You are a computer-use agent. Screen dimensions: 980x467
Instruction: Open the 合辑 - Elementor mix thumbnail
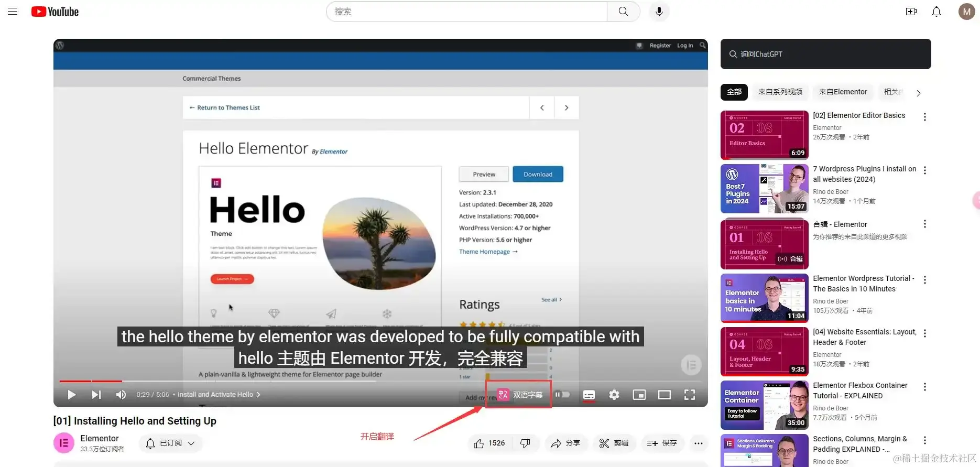pyautogui.click(x=765, y=244)
